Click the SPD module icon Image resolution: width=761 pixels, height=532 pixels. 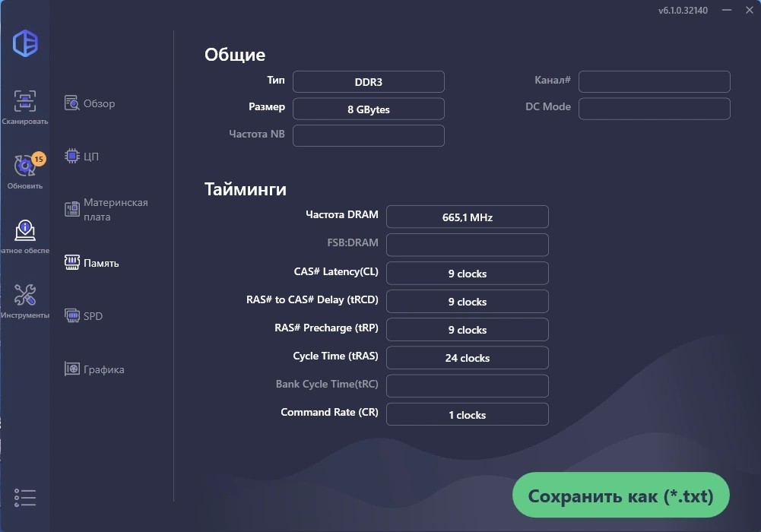point(71,315)
